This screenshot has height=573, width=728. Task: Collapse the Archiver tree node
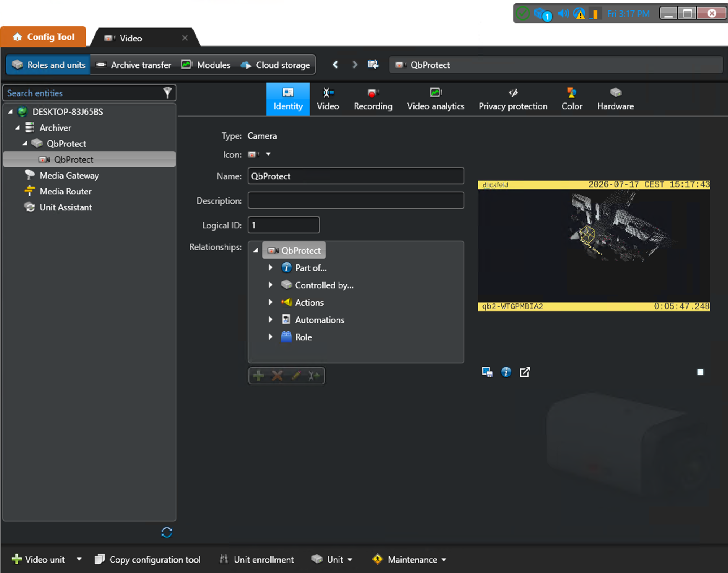tap(18, 128)
